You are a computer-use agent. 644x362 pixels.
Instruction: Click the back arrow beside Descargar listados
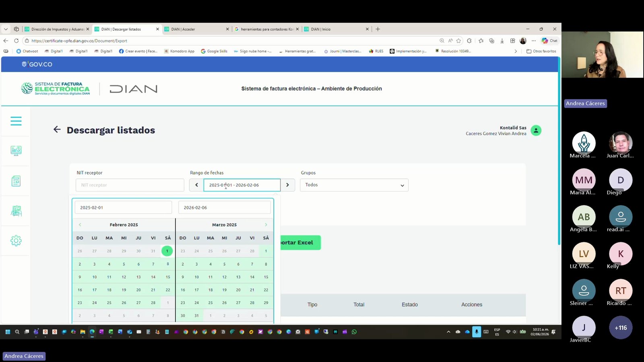point(57,129)
